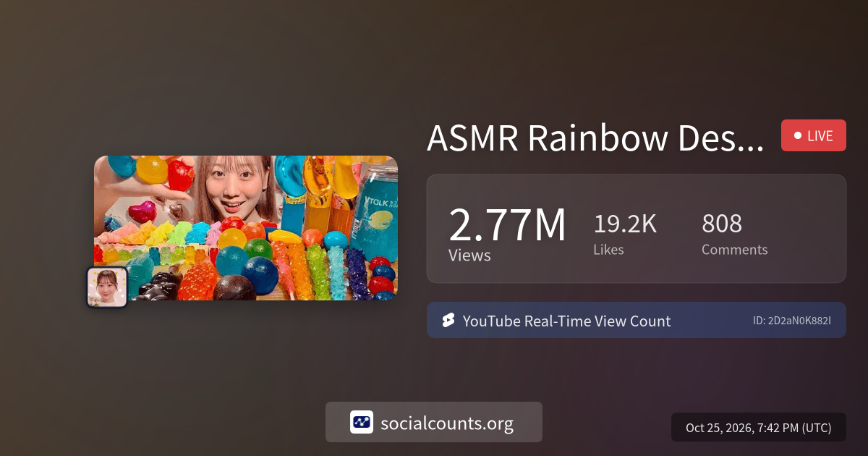Click the ASMR Rainbow video thumbnail
Image resolution: width=868 pixels, height=456 pixels.
point(246,228)
